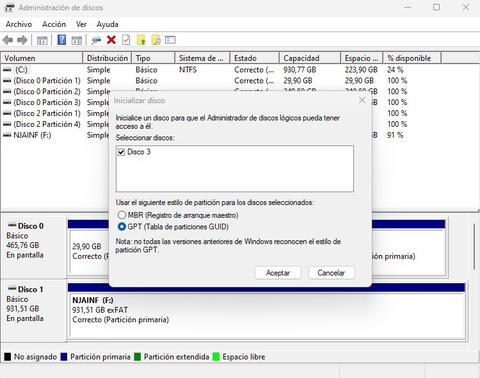Select the (Disco 2 Partición 4) row
480x378 pixels.
pos(55,124)
